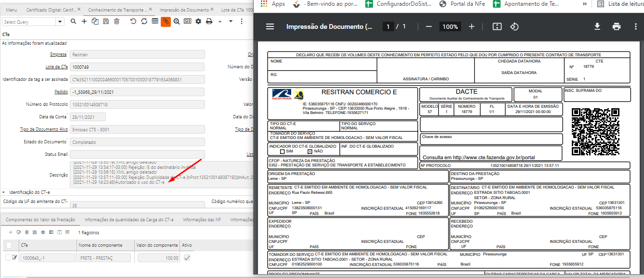
Task: Collapse the Identificação do CT-e section
Action: (3, 192)
